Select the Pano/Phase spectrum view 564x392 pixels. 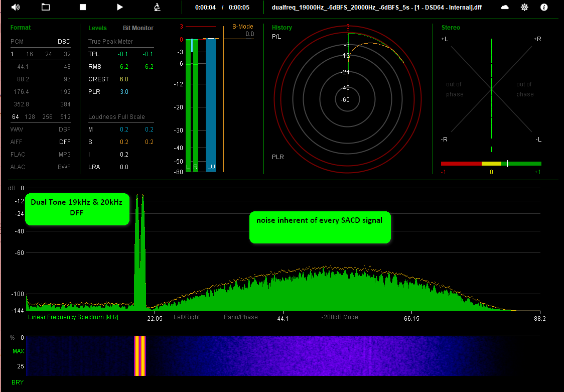click(241, 317)
